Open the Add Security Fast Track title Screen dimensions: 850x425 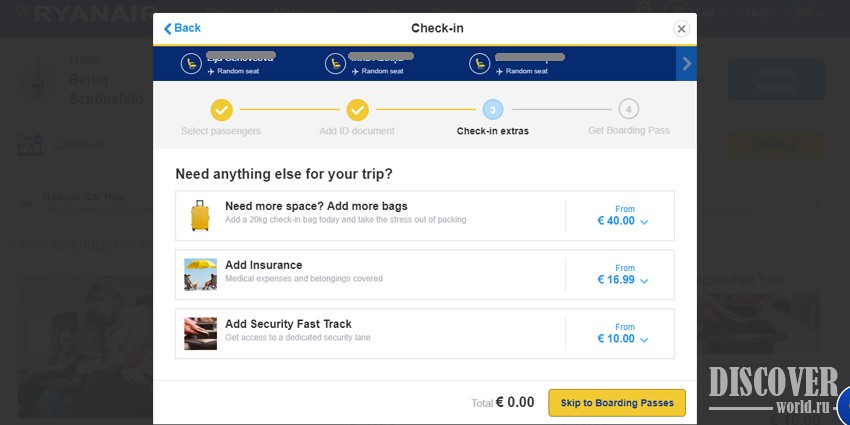[288, 324]
